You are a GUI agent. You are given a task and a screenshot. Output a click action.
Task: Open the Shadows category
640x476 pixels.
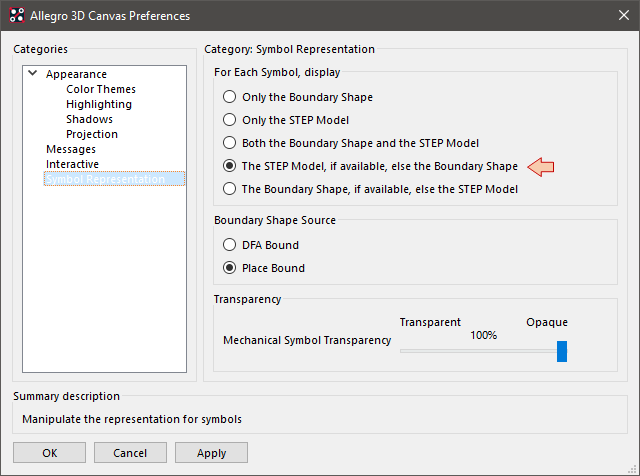89,119
